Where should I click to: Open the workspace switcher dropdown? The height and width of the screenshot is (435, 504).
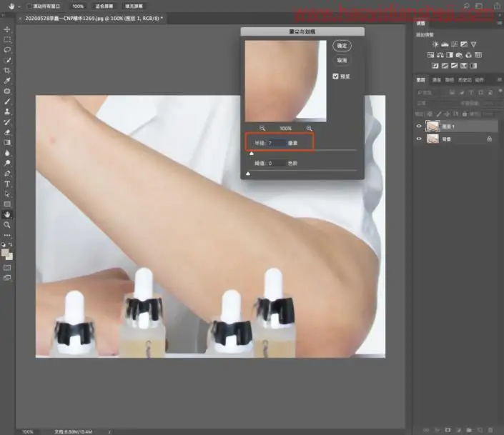tap(479, 6)
